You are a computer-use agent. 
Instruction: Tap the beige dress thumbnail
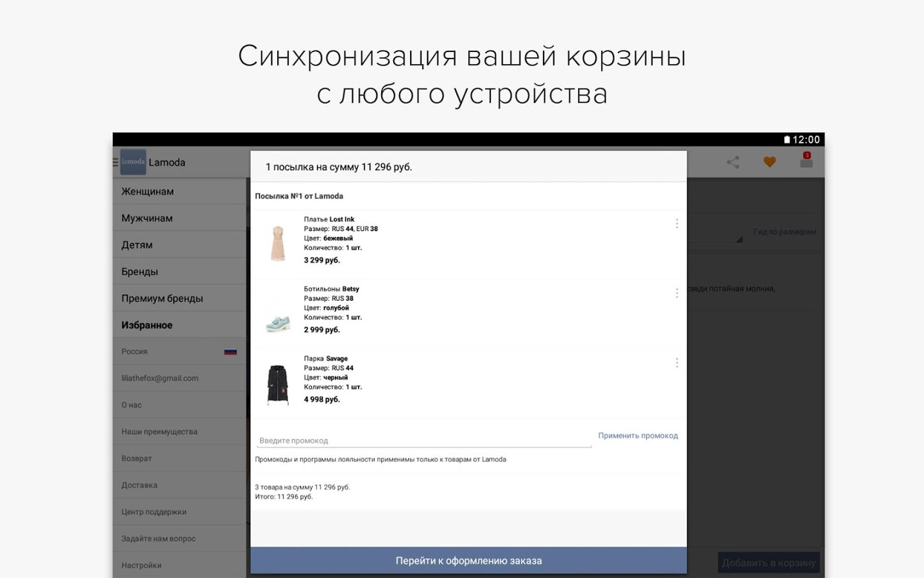277,243
